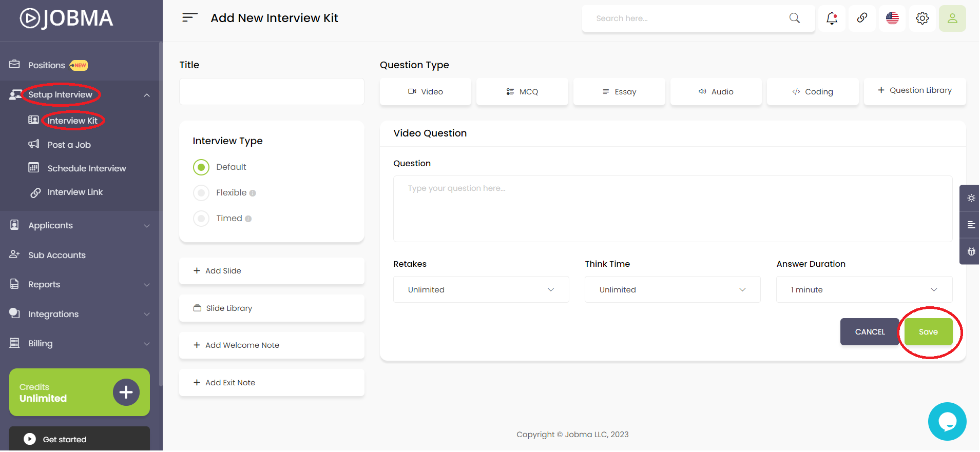Open notifications bell icon
The image size is (980, 452).
[832, 18]
